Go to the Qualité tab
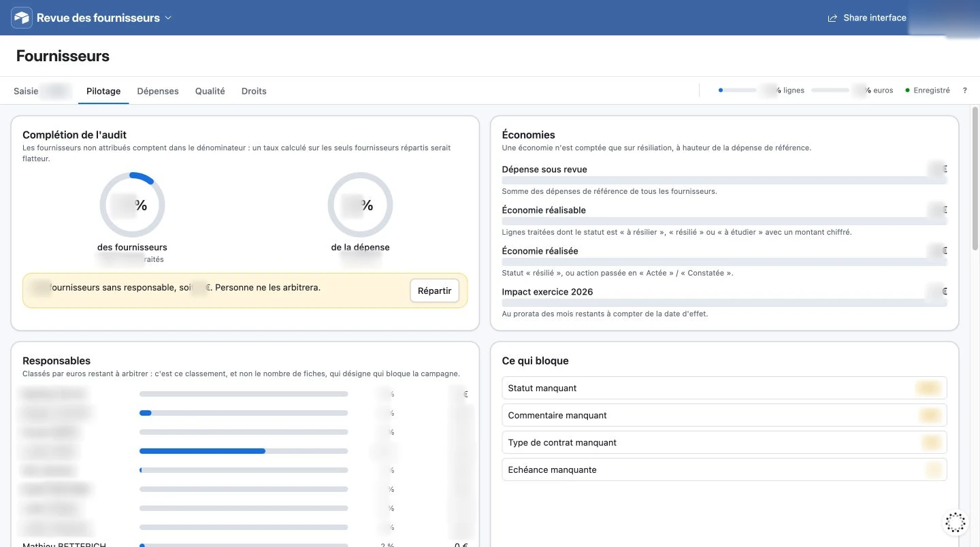Screen dimensions: 980x547 [210, 91]
